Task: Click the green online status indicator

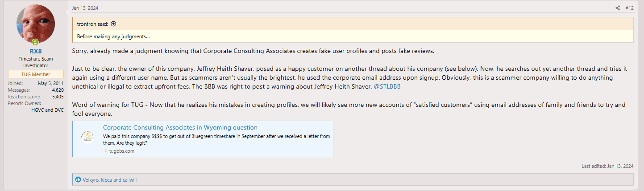Action: pos(47,42)
